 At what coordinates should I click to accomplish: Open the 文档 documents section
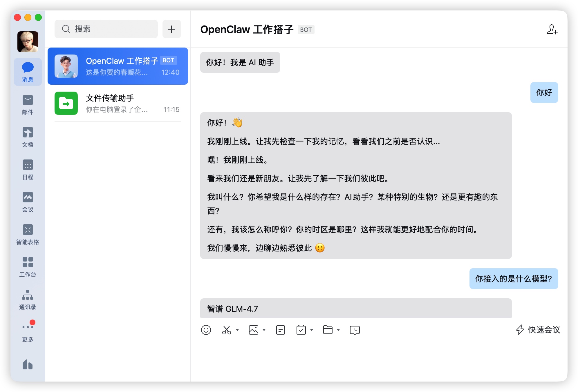click(x=28, y=137)
